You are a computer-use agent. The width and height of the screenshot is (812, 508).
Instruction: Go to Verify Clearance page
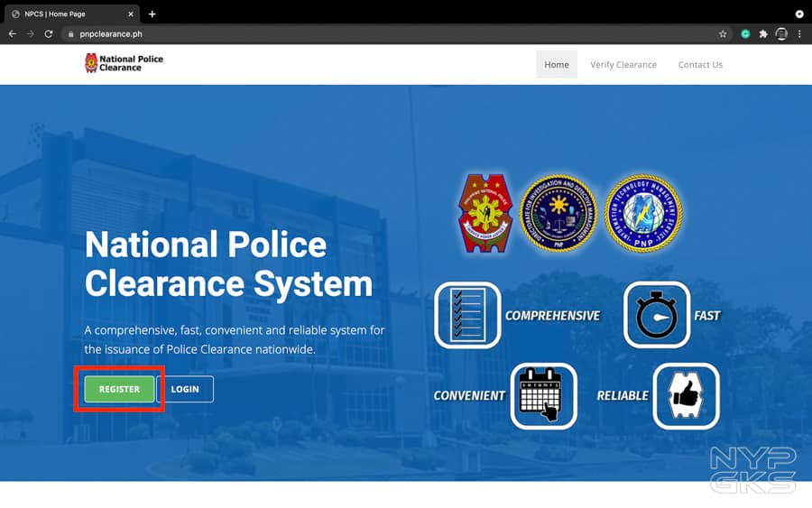[623, 65]
